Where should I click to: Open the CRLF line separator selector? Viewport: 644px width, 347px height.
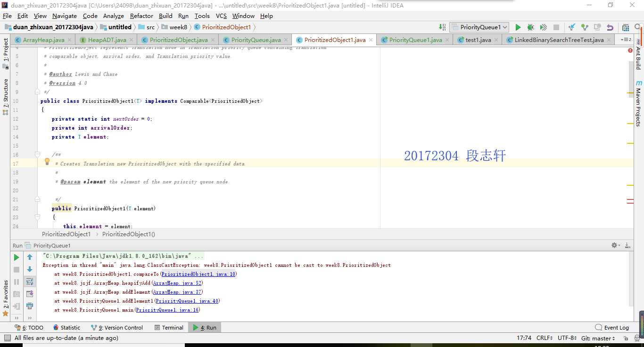pos(545,338)
